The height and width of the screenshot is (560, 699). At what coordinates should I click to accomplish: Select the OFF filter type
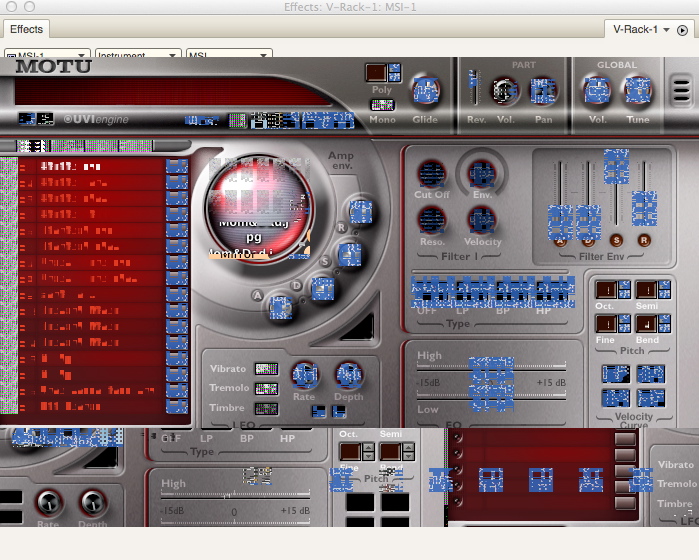point(432,292)
